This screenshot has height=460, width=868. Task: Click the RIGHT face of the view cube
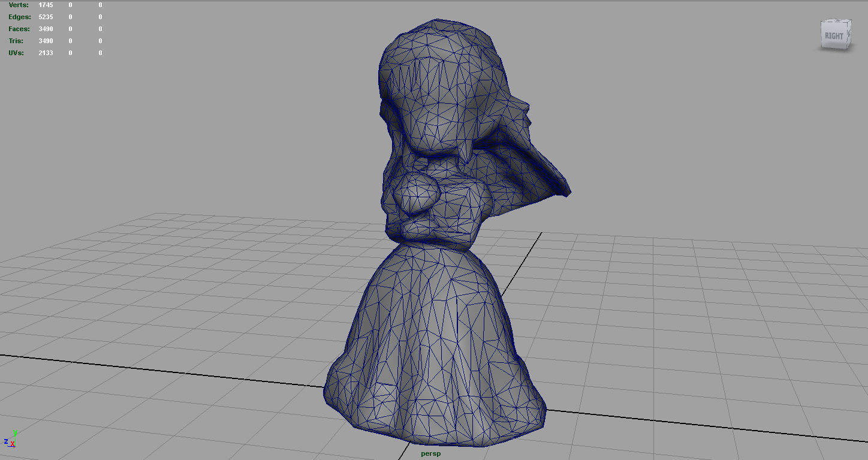[834, 35]
